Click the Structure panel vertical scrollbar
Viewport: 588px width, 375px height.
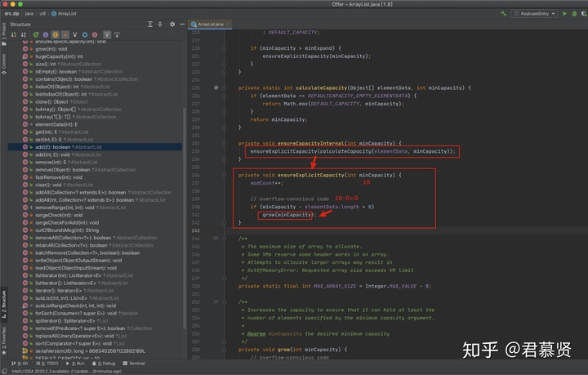click(x=185, y=217)
